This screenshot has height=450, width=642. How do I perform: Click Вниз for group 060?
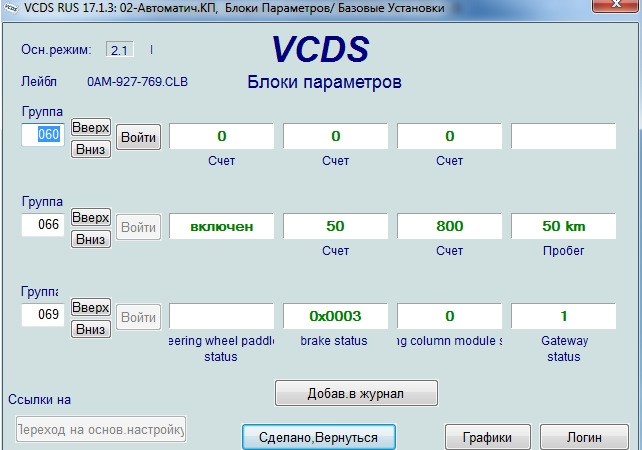(91, 149)
